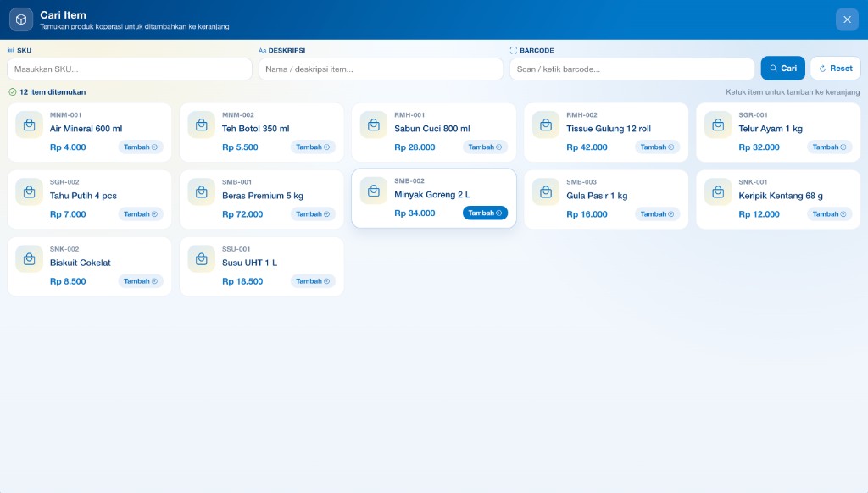Click 'Ketuk item untuk tambah ke keranjang' hint
The height and width of the screenshot is (493, 868).
click(x=793, y=91)
